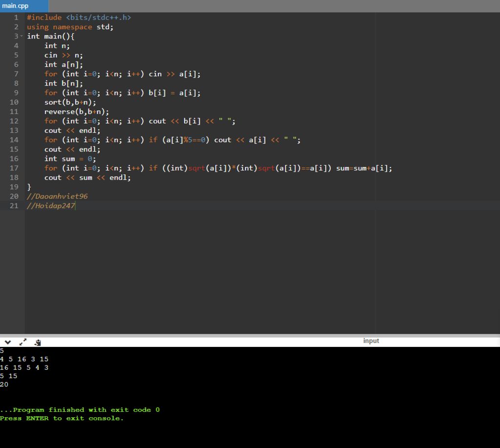Click line number 21 in gutter
This screenshot has height=448, width=500.
click(x=14, y=206)
